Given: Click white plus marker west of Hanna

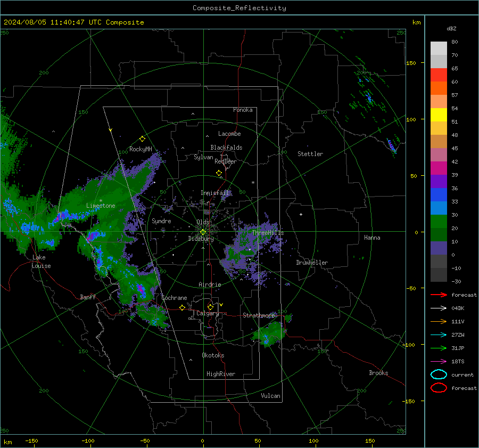Looking at the screenshot, I should coord(301,214).
